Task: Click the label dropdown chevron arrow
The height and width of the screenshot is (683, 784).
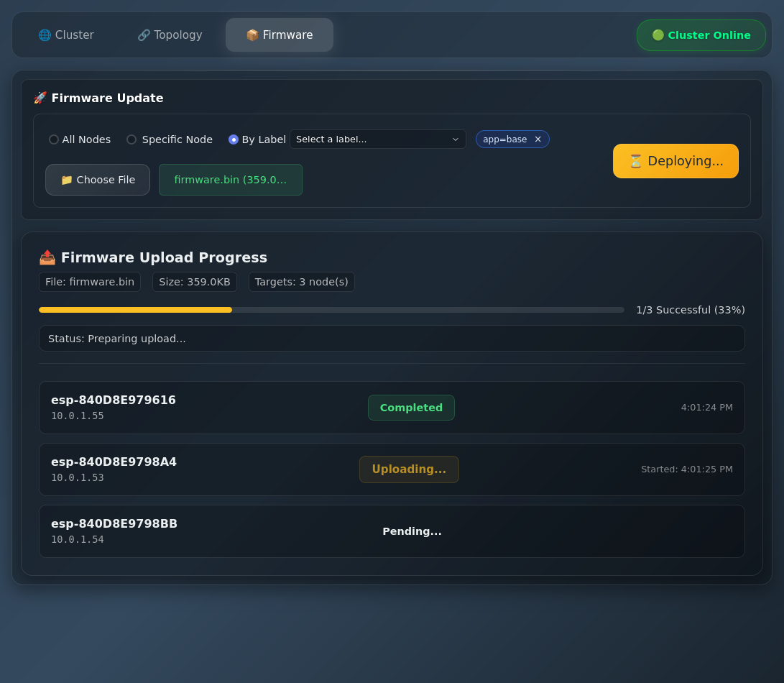Action: [x=456, y=139]
